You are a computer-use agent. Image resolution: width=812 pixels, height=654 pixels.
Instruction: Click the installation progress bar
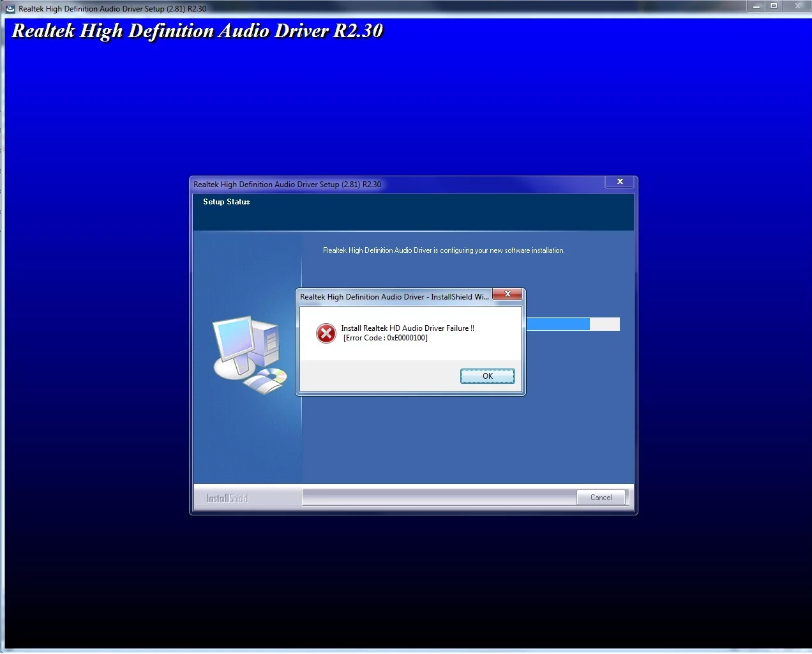coord(573,324)
